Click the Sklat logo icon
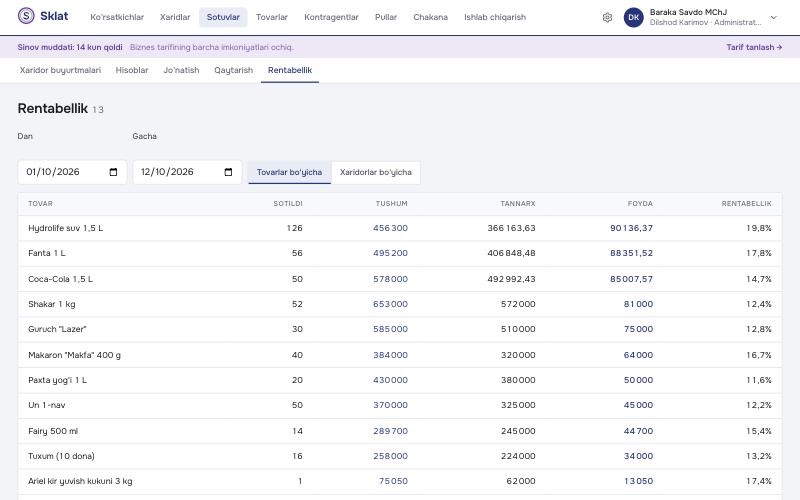This screenshot has height=500, width=800. pyautogui.click(x=26, y=16)
